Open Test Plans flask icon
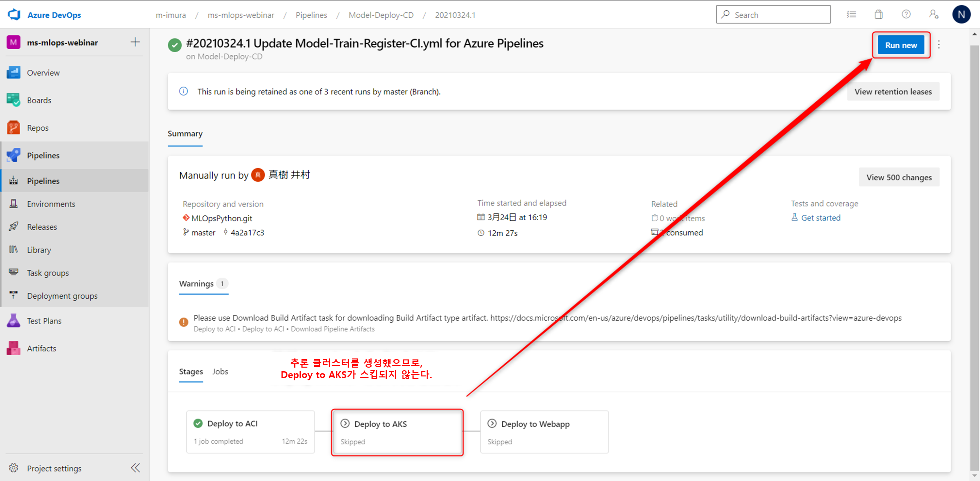Viewport: 980px width, 481px height. click(14, 321)
